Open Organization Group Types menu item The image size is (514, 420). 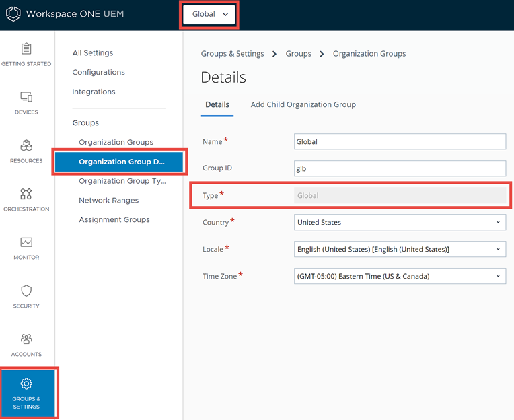click(122, 181)
